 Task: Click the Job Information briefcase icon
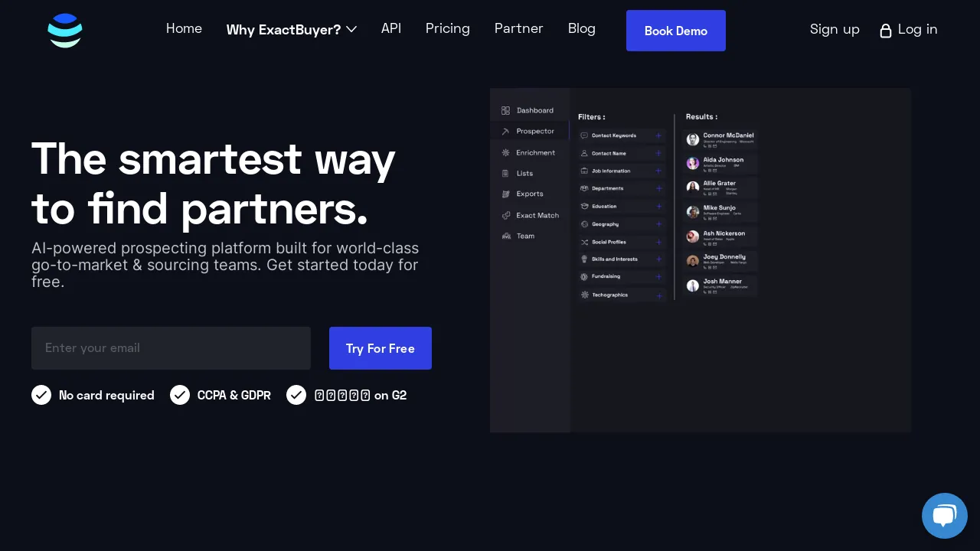[x=584, y=171]
